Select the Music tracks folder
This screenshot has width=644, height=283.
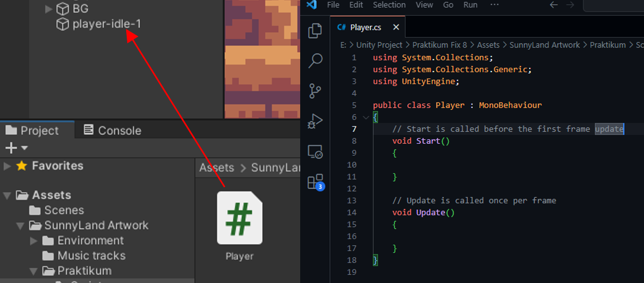pyautogui.click(x=91, y=255)
